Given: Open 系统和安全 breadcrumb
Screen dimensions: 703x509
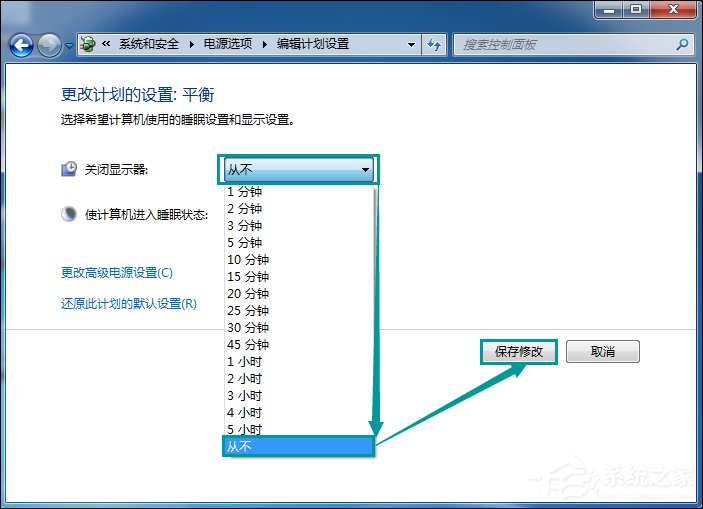Looking at the screenshot, I should click(149, 44).
